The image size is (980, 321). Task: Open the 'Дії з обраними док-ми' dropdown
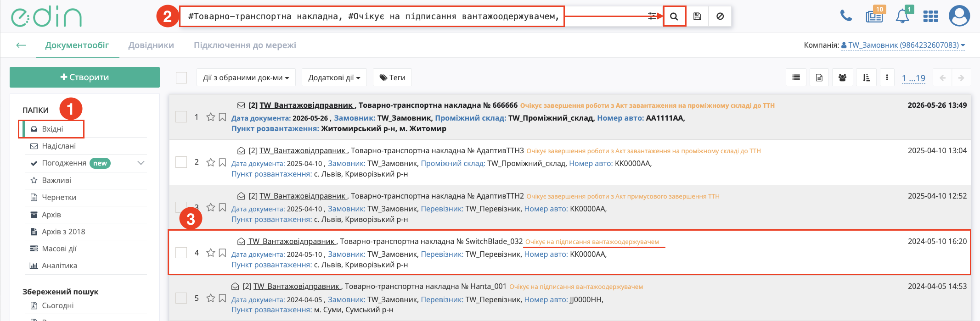[246, 77]
